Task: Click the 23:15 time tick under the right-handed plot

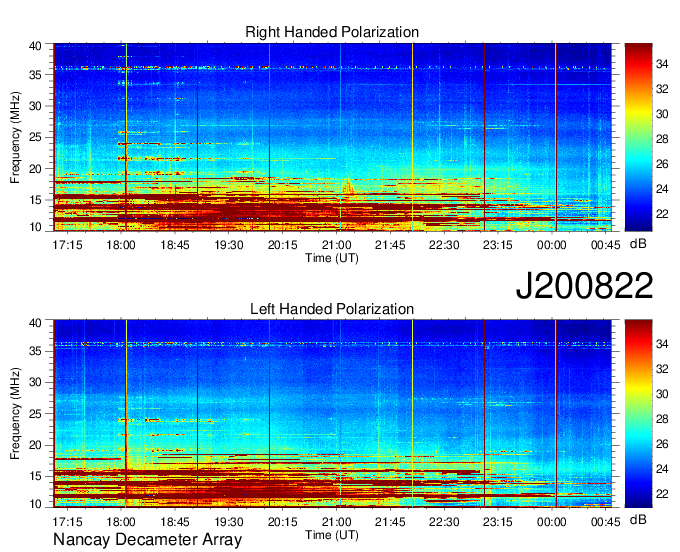Action: click(498, 245)
